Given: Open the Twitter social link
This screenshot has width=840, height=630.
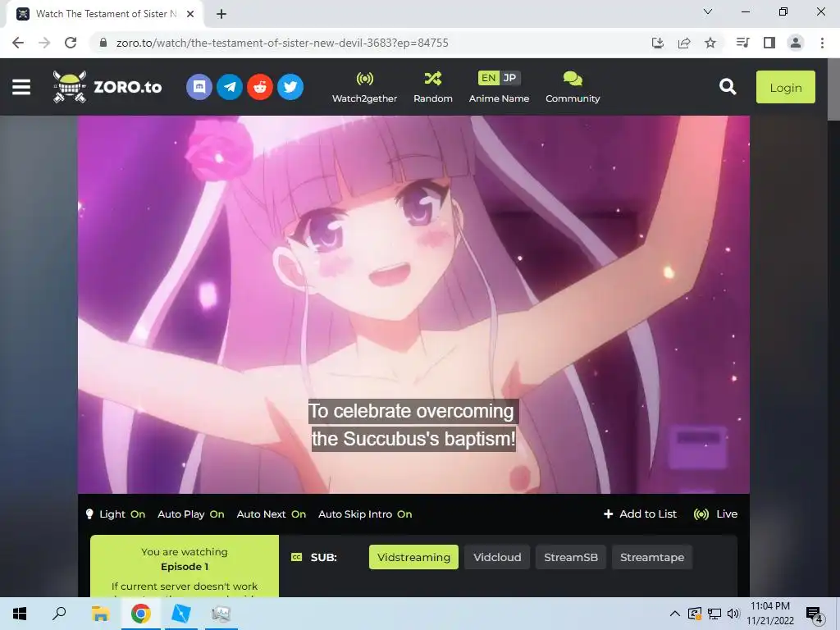Looking at the screenshot, I should click(x=290, y=87).
